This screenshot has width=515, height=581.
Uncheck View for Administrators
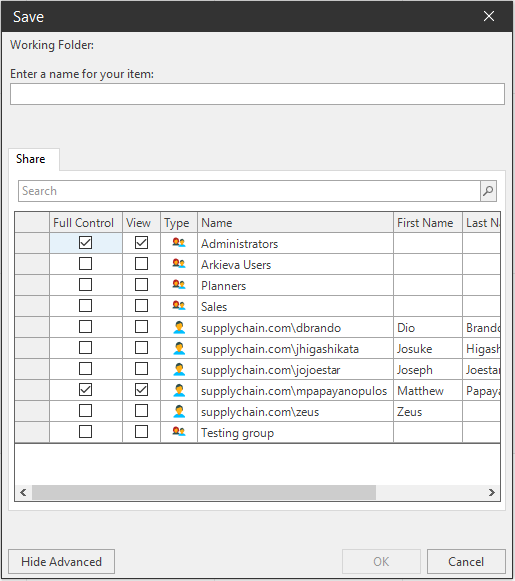[142, 243]
